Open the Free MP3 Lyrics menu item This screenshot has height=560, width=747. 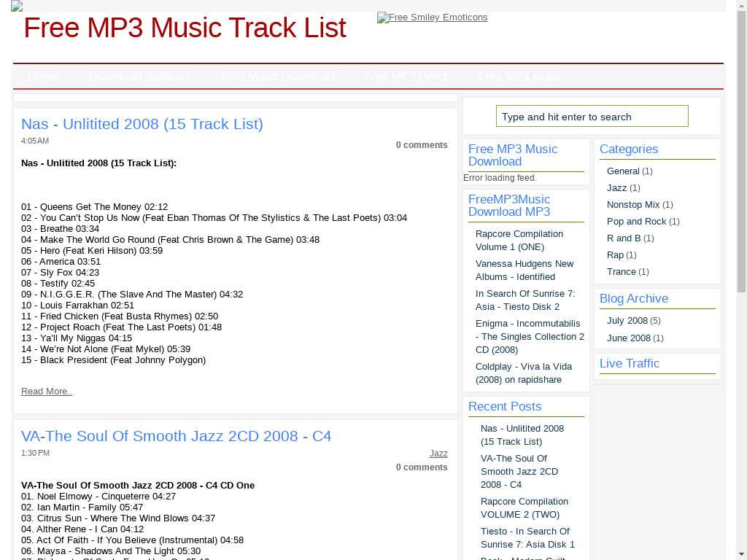tap(406, 77)
